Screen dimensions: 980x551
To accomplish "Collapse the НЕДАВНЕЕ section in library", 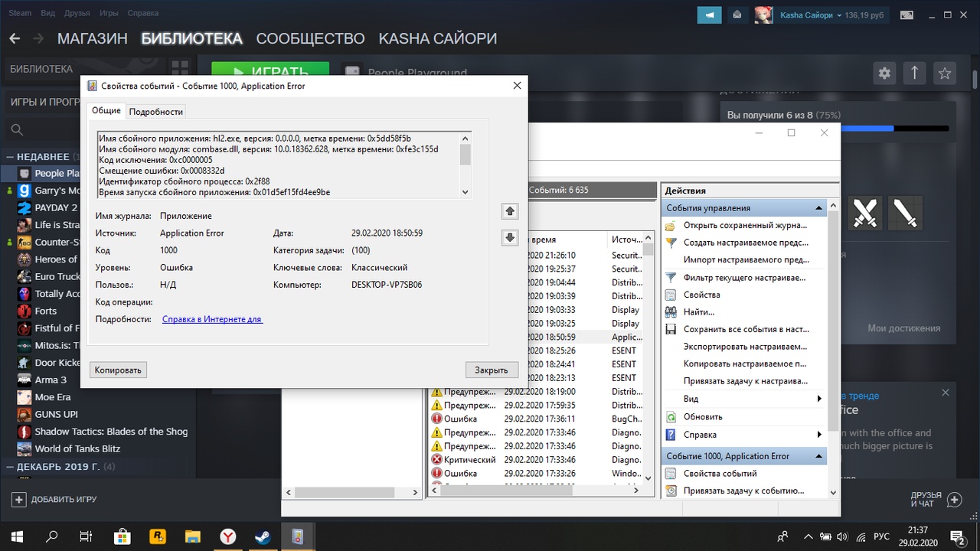I will click(x=9, y=156).
